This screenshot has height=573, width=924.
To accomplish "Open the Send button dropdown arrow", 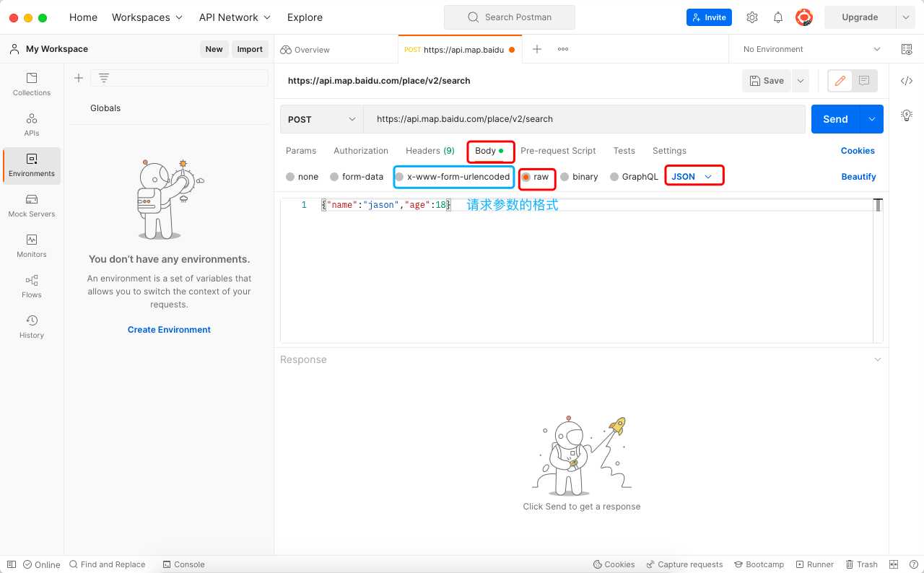I will pyautogui.click(x=872, y=119).
